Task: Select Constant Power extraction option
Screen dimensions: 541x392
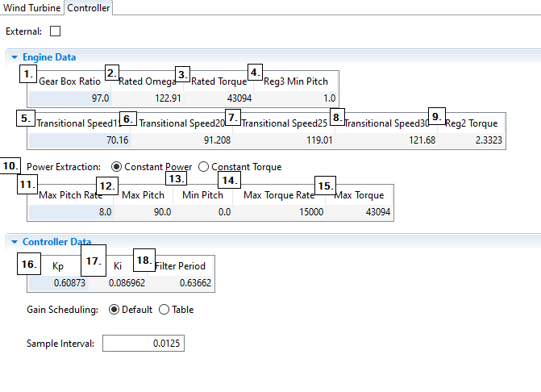Action: [117, 167]
